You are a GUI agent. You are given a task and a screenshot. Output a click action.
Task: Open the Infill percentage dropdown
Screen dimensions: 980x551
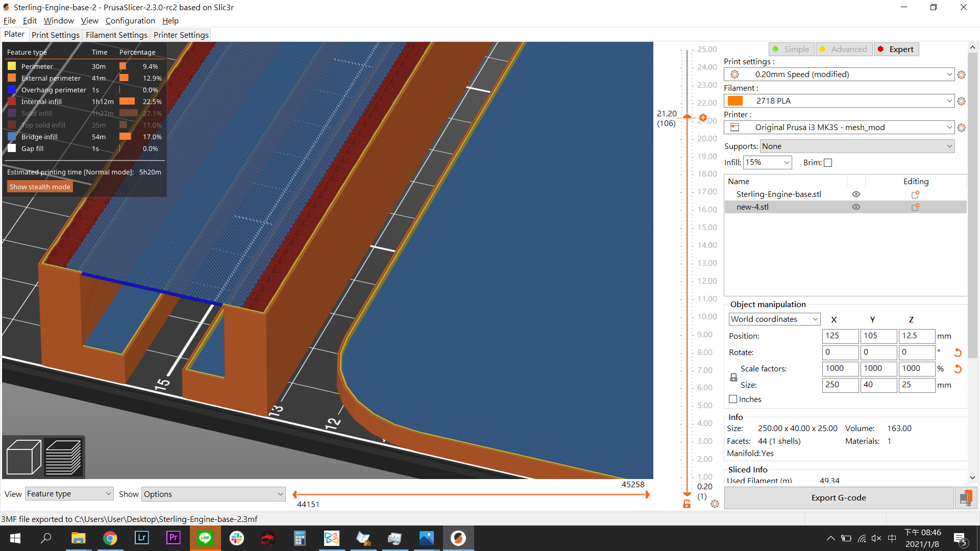pyautogui.click(x=768, y=162)
